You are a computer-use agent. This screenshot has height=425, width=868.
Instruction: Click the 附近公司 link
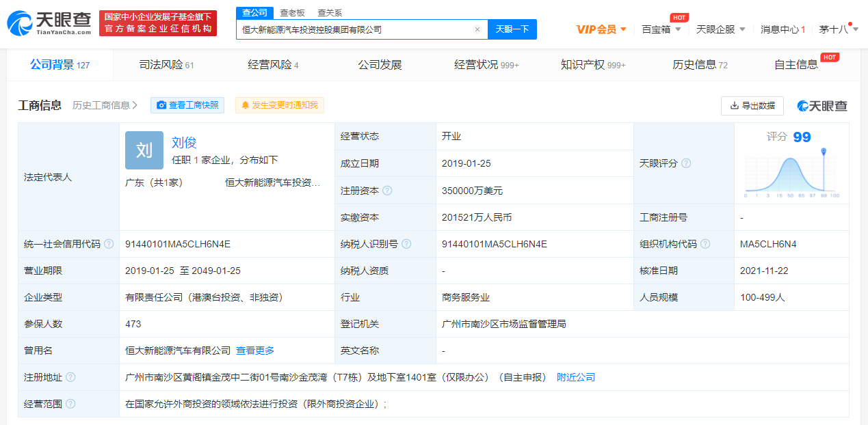coord(576,377)
